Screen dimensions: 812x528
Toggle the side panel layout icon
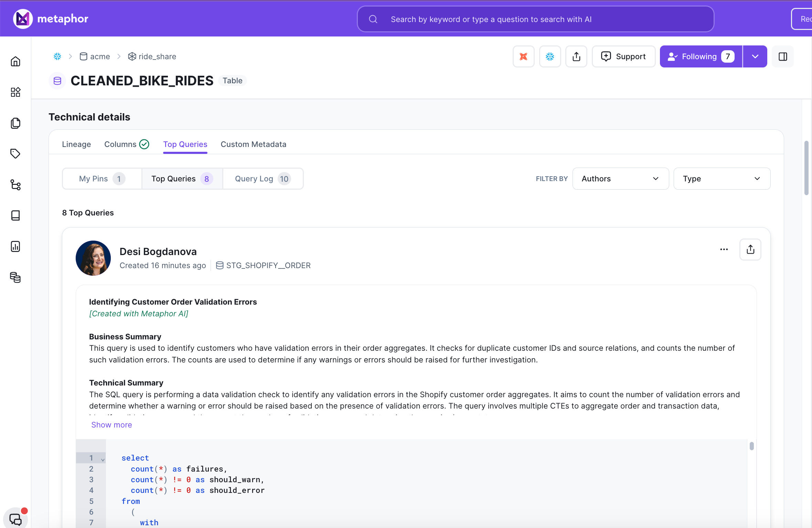[783, 56]
